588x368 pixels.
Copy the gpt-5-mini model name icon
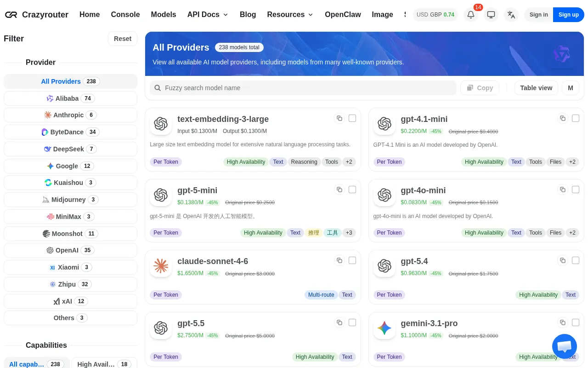point(339,190)
